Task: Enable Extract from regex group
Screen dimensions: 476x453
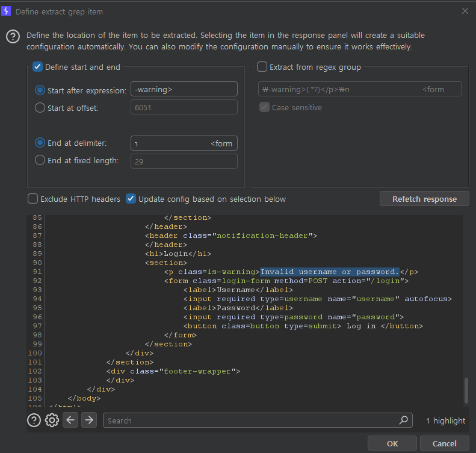Action: 262,67
